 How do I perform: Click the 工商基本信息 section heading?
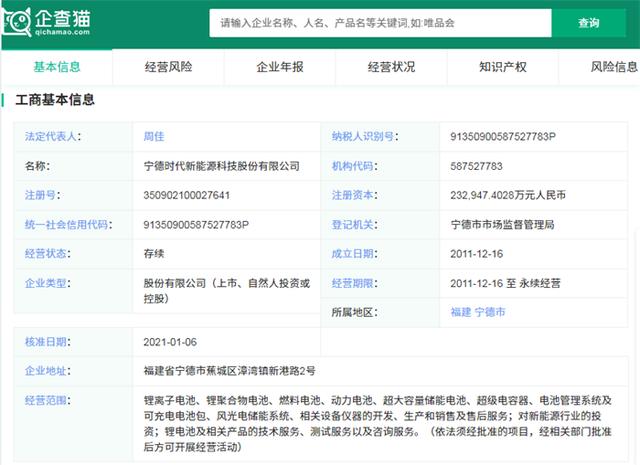coord(55,100)
